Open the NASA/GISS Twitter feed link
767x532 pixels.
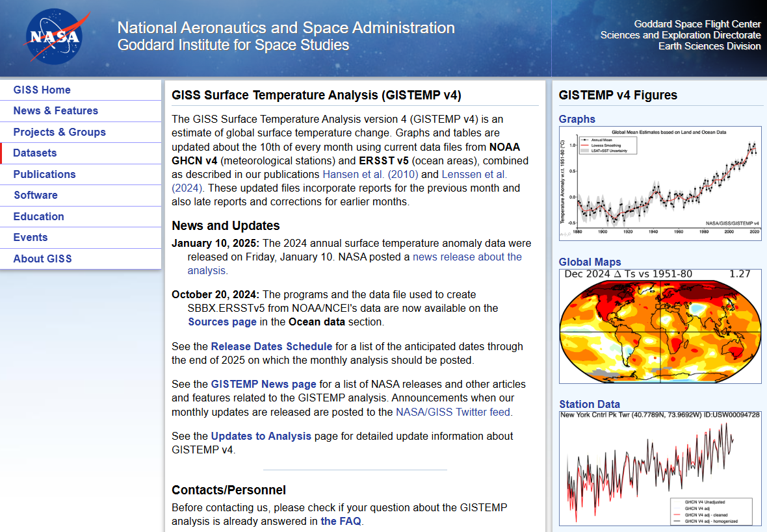453,412
